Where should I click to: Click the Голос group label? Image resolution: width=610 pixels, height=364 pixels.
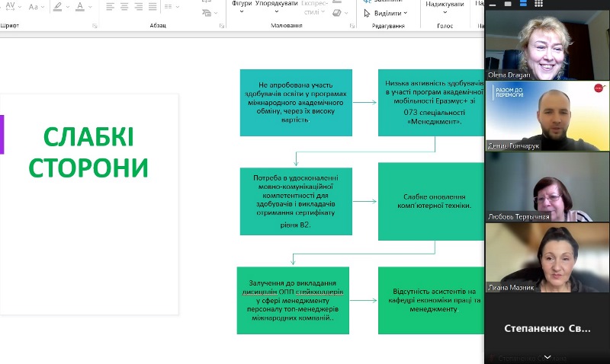445,26
